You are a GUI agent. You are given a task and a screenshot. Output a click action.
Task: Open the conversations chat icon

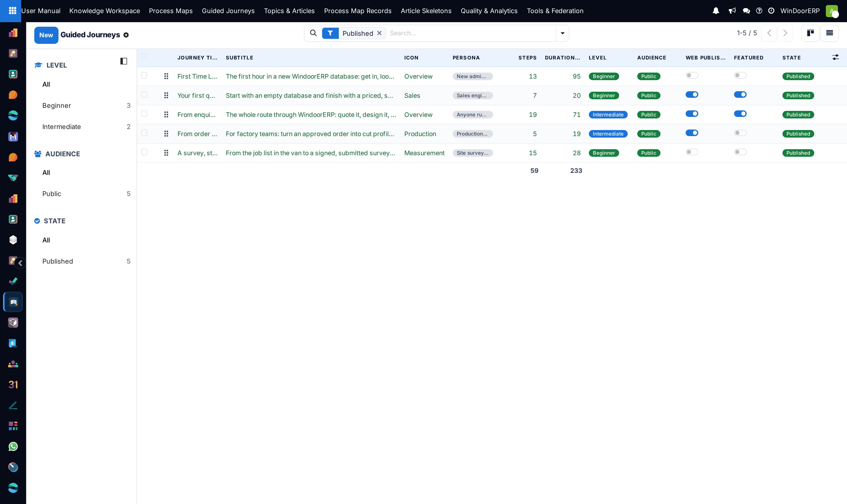(x=746, y=11)
